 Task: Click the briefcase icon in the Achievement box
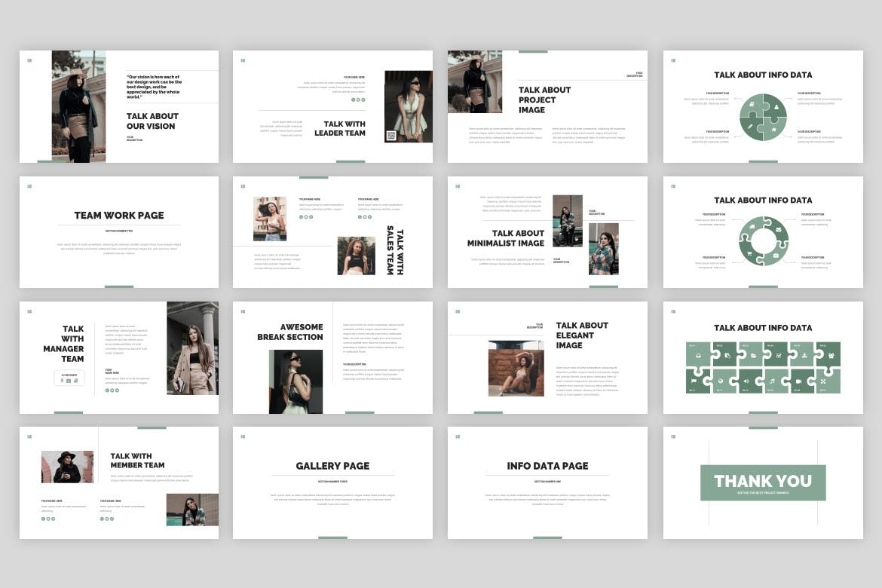(x=69, y=381)
